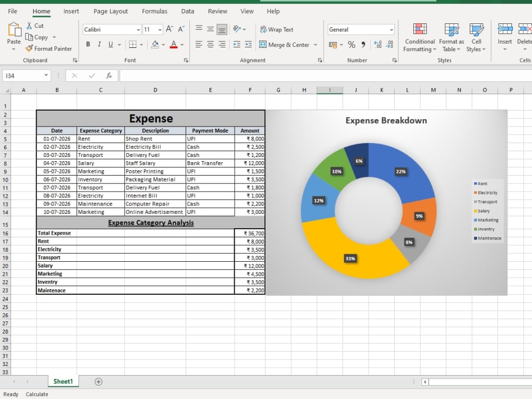Click the Paste clipboard icon

(14, 30)
